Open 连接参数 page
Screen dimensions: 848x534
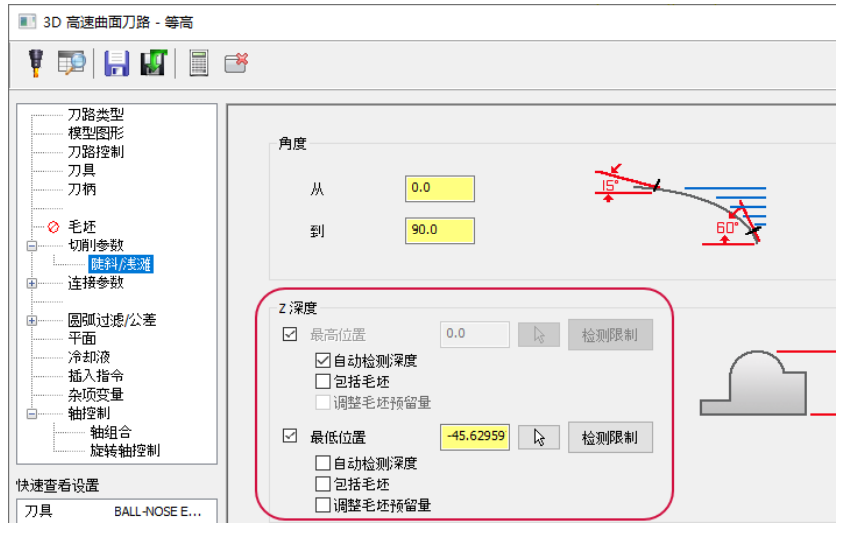click(96, 282)
